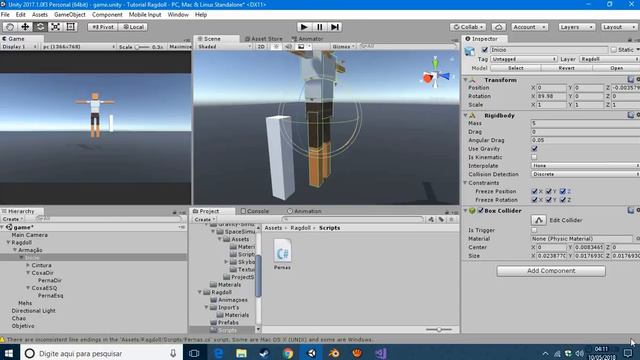
Task: Open the Shaded draw mode dropdown
Action: pyautogui.click(x=224, y=47)
